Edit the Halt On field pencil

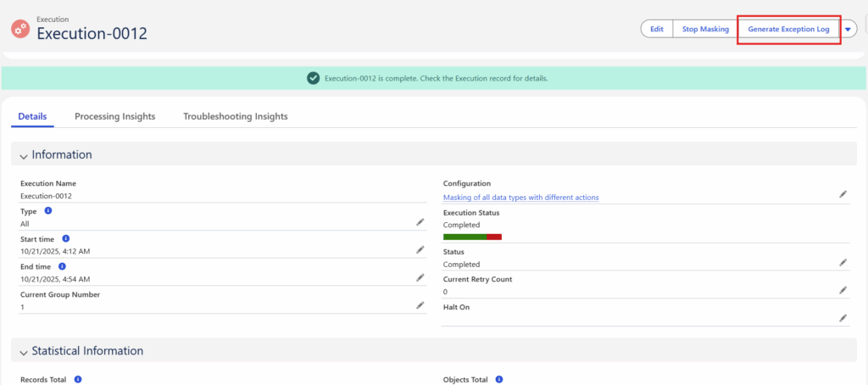tap(843, 318)
